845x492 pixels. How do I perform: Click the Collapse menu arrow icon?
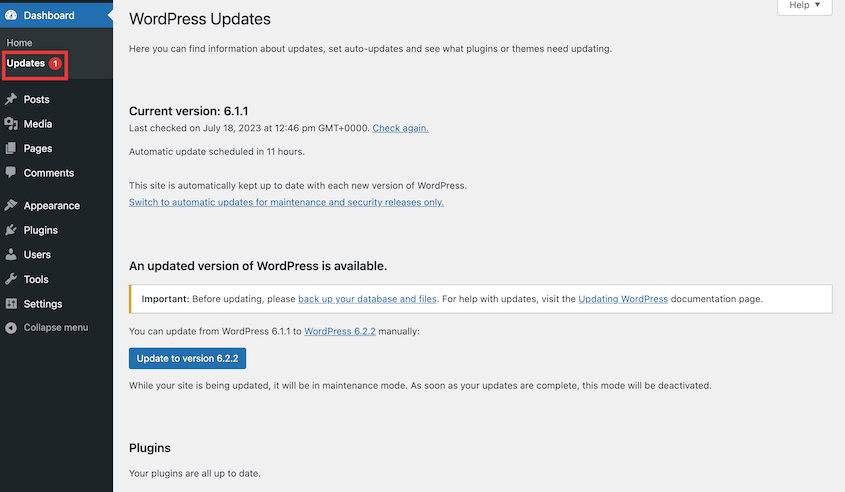coord(11,328)
